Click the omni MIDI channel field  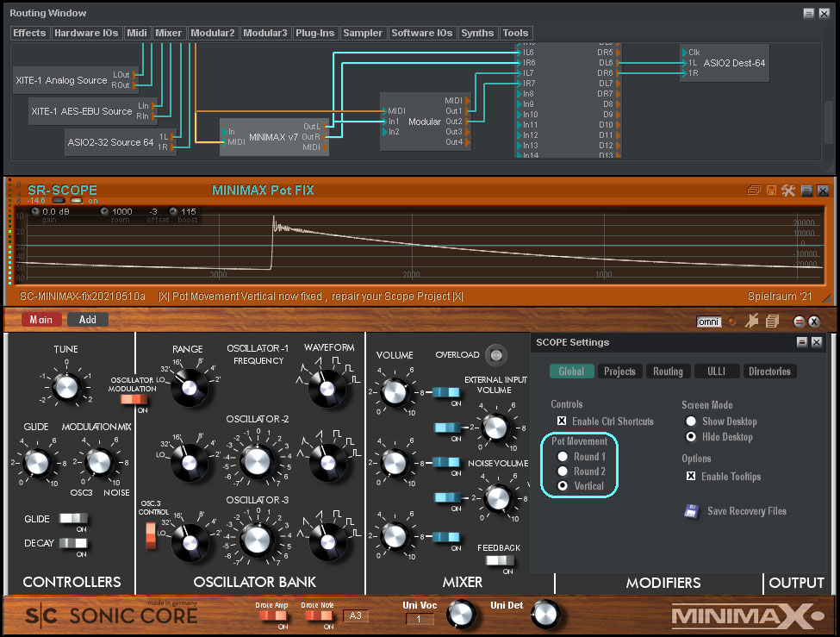(x=708, y=321)
